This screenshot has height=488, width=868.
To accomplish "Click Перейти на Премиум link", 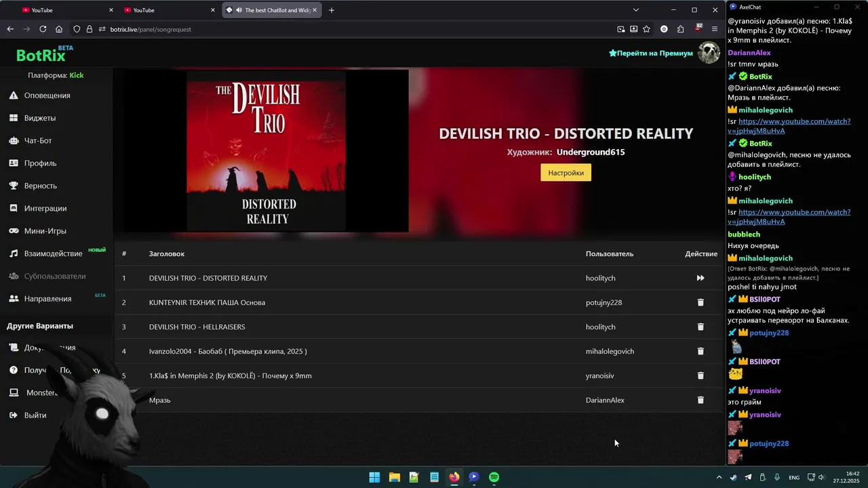I will tap(651, 53).
